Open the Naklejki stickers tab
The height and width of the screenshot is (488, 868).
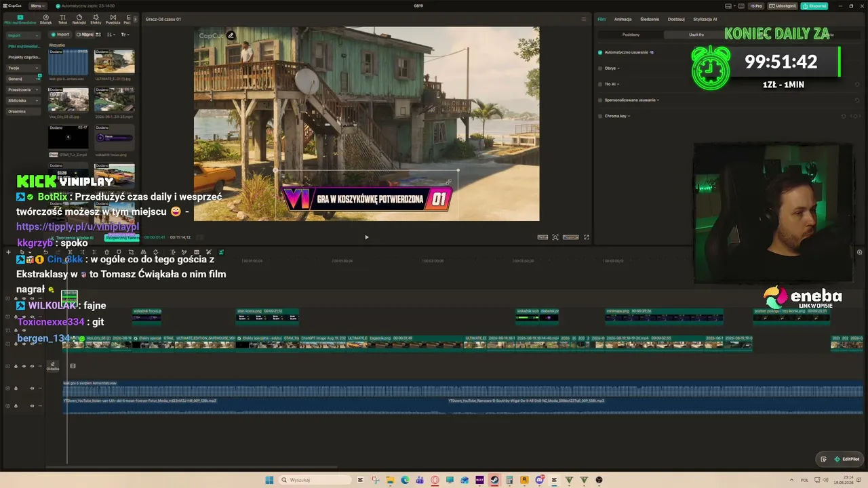tap(79, 19)
